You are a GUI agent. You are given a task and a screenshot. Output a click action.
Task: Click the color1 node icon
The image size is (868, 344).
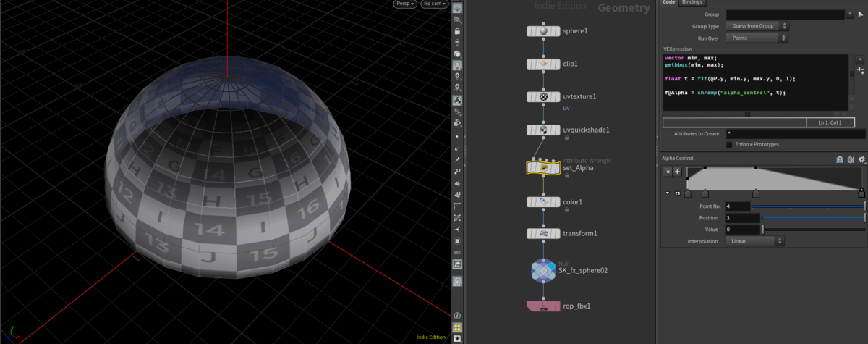click(543, 201)
